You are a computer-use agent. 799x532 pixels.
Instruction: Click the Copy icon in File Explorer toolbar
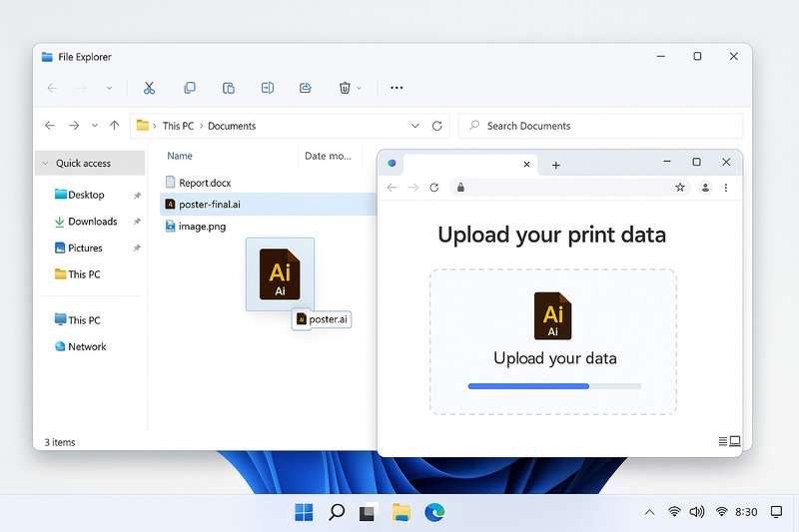click(190, 88)
